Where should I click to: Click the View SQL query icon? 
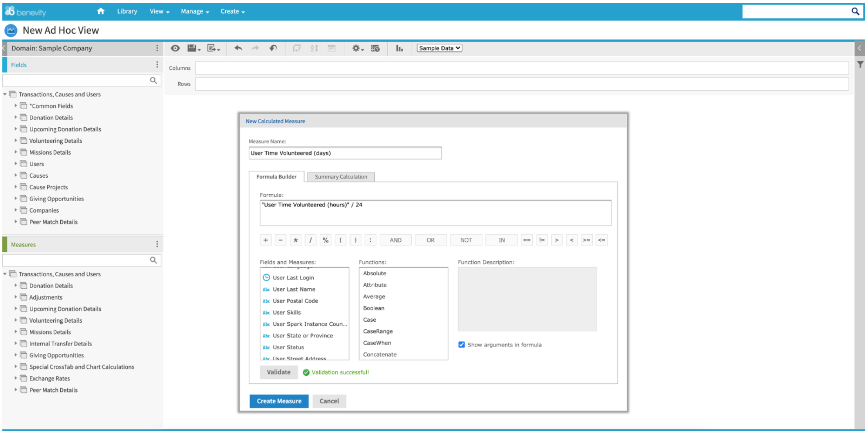(375, 48)
